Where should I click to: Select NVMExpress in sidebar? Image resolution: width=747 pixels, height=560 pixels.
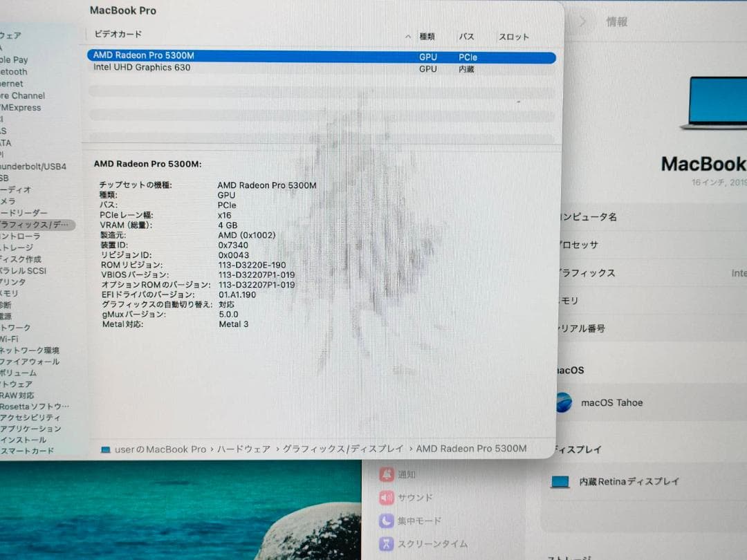21,108
